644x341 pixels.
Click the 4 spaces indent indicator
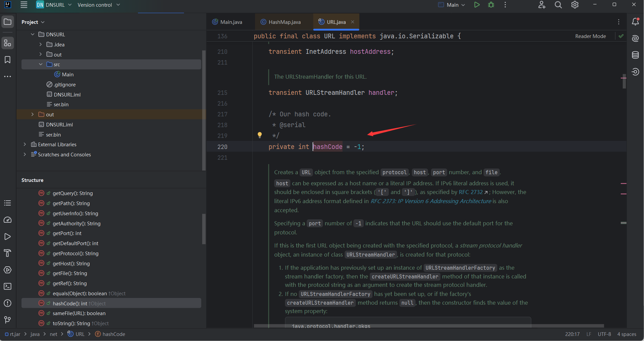(x=627, y=334)
